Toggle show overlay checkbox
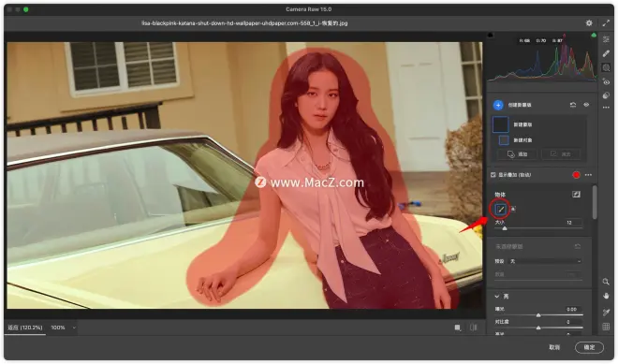Image resolution: width=618 pixels, height=364 pixels. point(493,175)
